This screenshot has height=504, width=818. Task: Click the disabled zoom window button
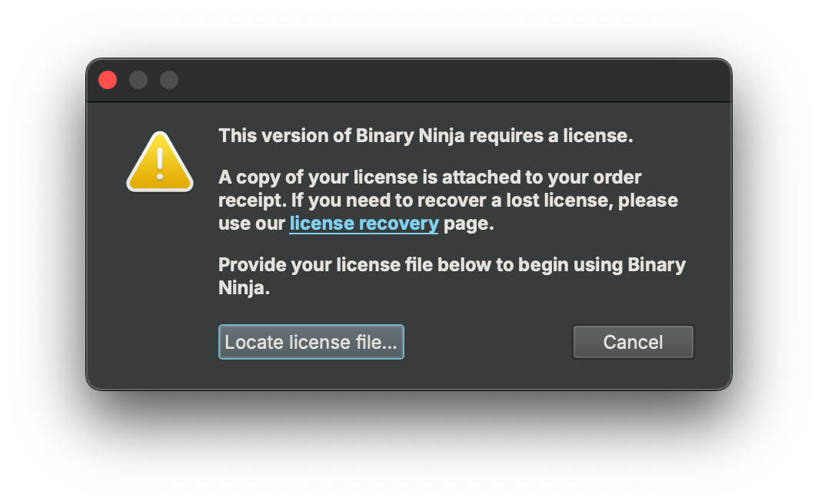click(169, 80)
